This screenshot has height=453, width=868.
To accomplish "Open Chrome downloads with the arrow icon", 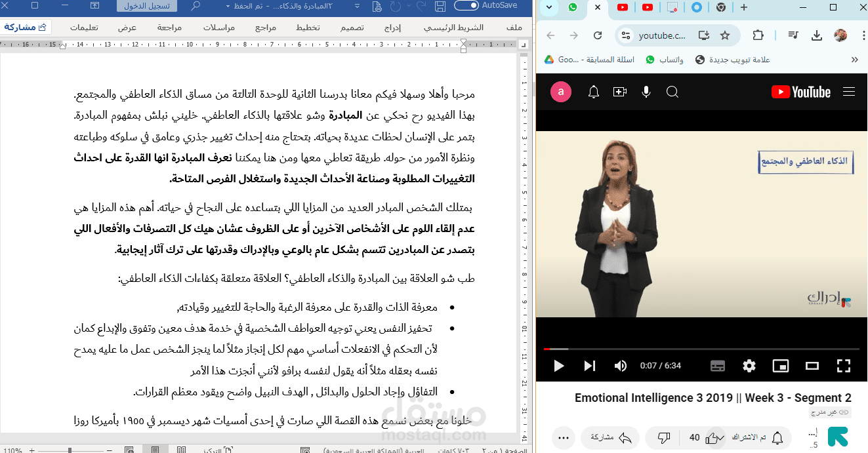I will (x=816, y=35).
